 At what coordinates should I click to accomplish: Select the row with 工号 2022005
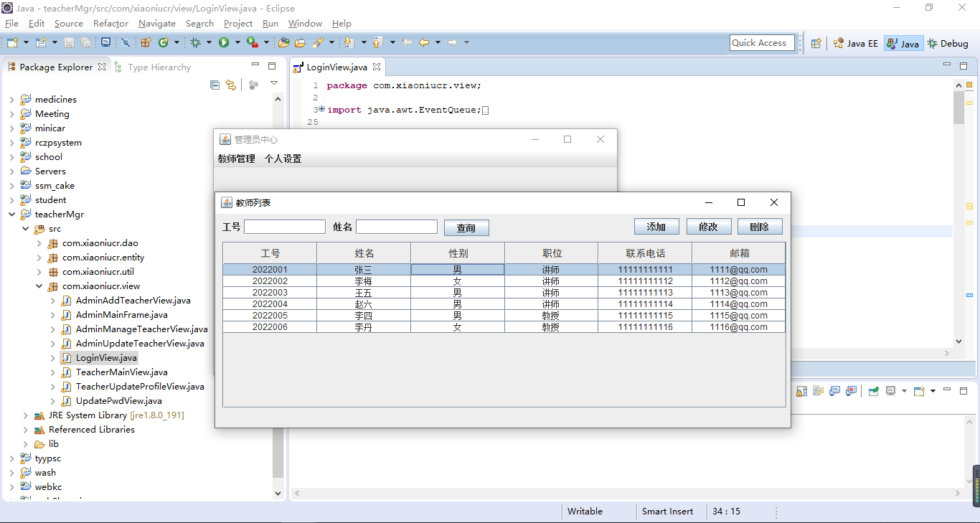pyautogui.click(x=504, y=316)
